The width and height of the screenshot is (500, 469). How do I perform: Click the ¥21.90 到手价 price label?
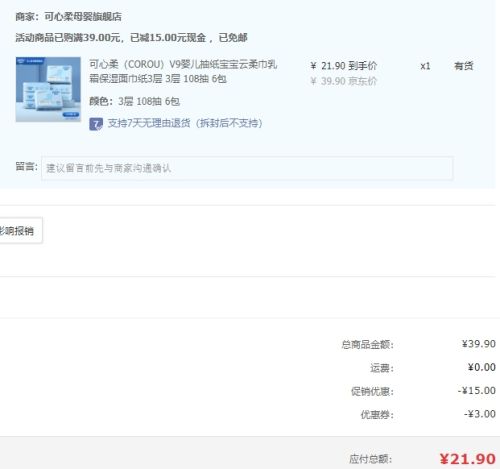click(x=343, y=66)
